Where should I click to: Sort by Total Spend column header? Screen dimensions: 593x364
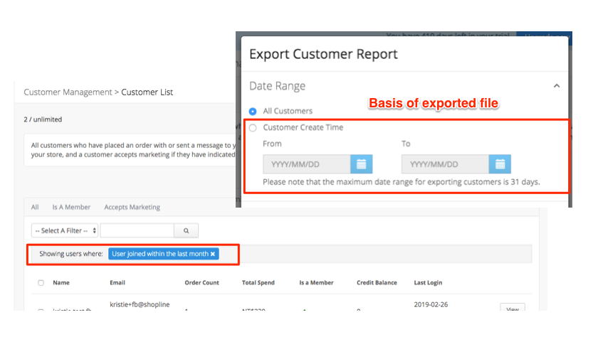pyautogui.click(x=258, y=282)
